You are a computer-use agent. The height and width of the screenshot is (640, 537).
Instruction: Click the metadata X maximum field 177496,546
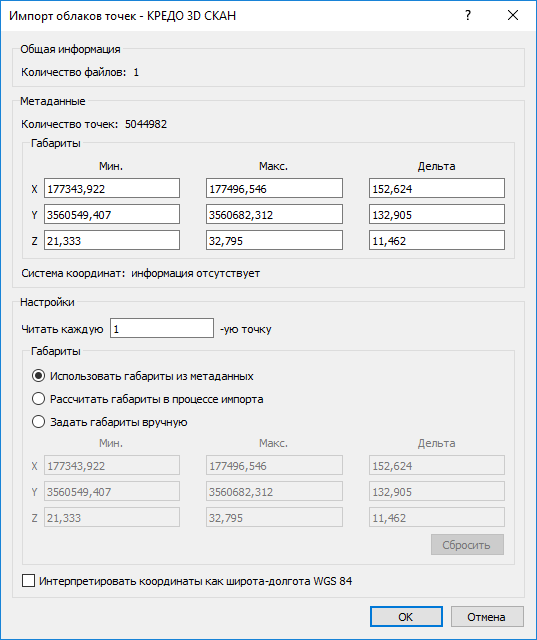pyautogui.click(x=274, y=188)
